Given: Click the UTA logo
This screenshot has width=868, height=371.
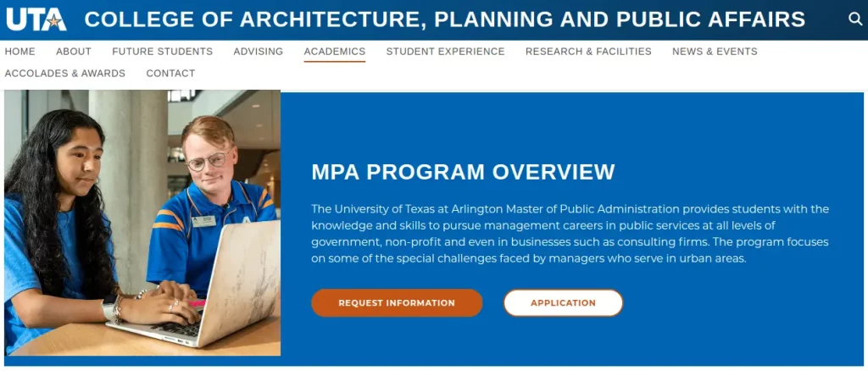Looking at the screenshot, I should pos(36,19).
